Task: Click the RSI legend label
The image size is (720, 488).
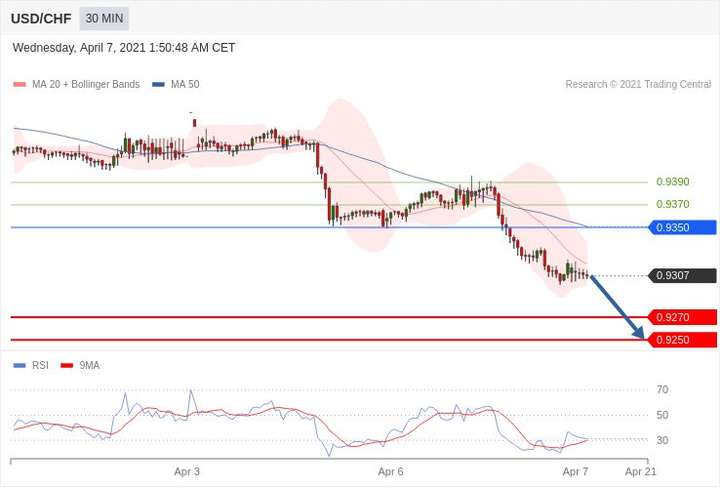Action: point(40,365)
